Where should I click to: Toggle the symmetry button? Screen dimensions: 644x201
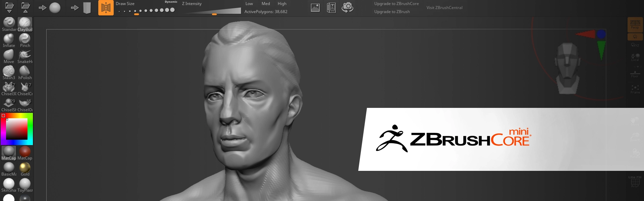[x=106, y=8]
